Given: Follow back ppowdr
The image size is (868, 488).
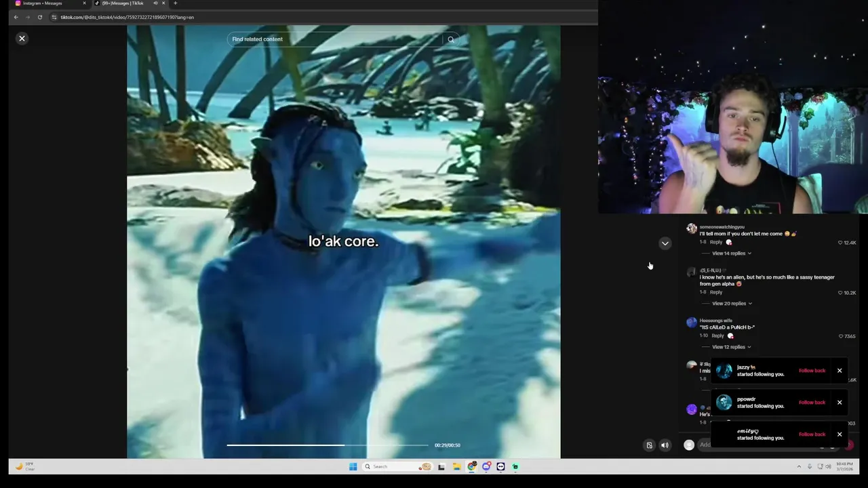Looking at the screenshot, I should click(812, 403).
